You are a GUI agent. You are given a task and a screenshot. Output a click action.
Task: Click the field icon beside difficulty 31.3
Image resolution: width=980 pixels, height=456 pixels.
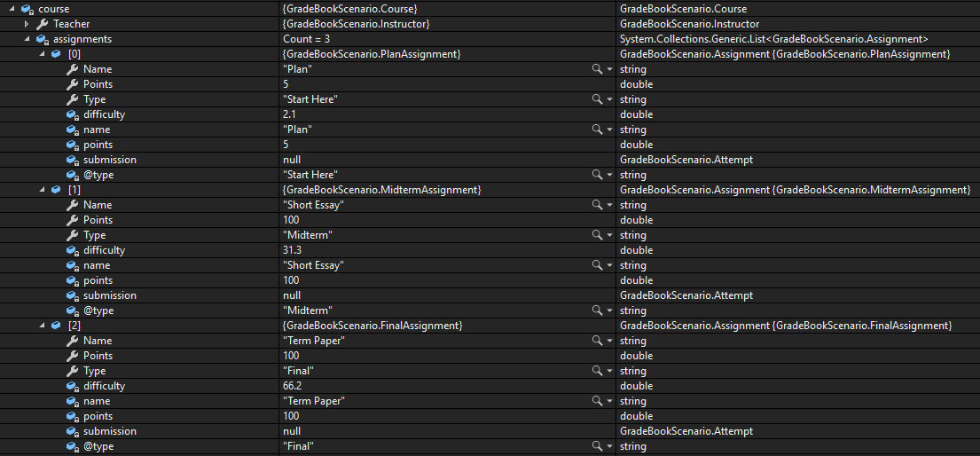[73, 250]
